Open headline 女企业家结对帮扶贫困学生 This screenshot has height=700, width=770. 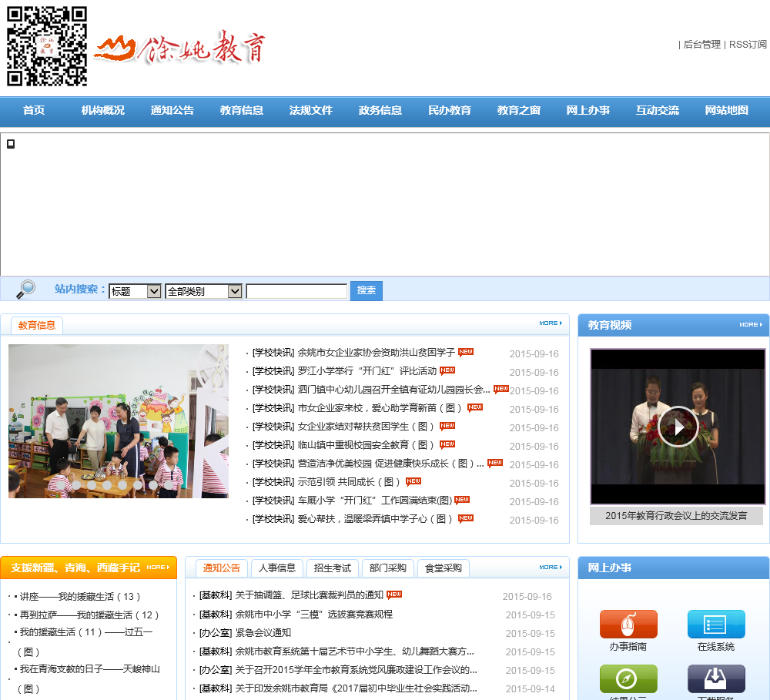pos(366,427)
